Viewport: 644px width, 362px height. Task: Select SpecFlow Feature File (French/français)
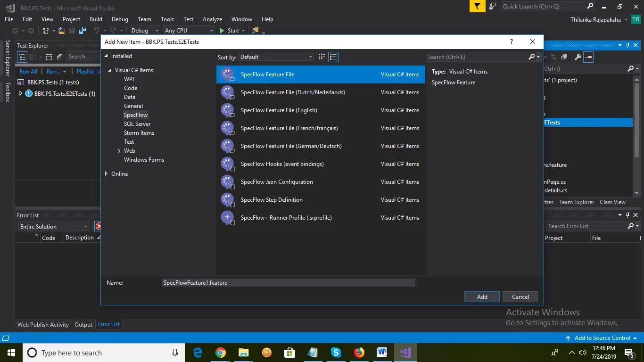(x=321, y=128)
